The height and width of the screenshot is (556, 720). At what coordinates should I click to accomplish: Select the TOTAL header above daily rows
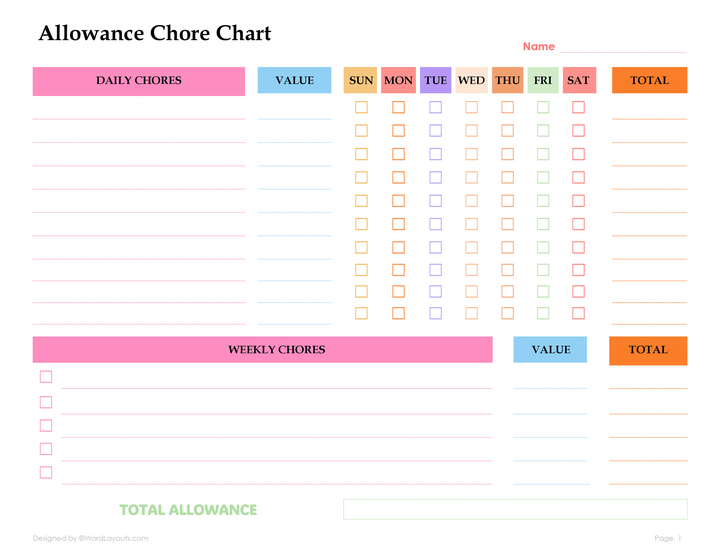(649, 81)
